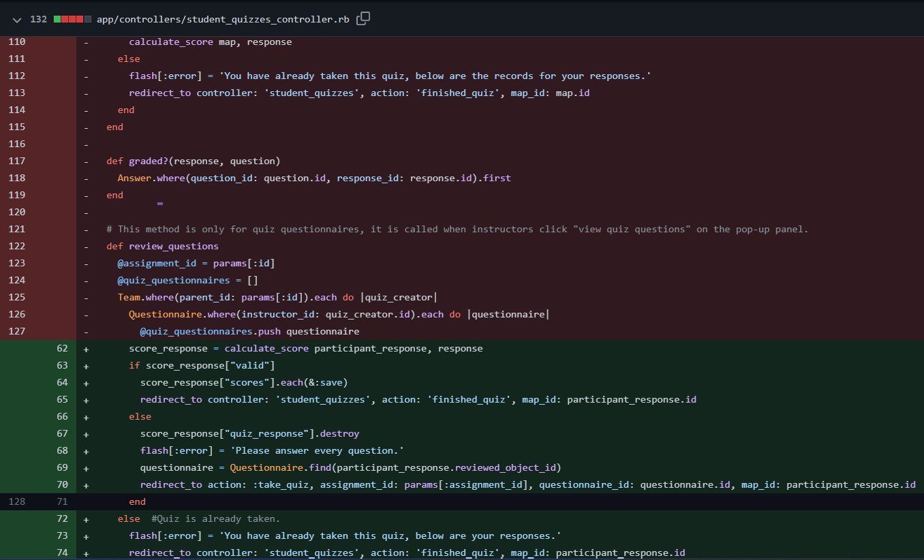The height and width of the screenshot is (560, 924).
Task: Select added line 67 destroying quiz_response
Action: [61, 433]
